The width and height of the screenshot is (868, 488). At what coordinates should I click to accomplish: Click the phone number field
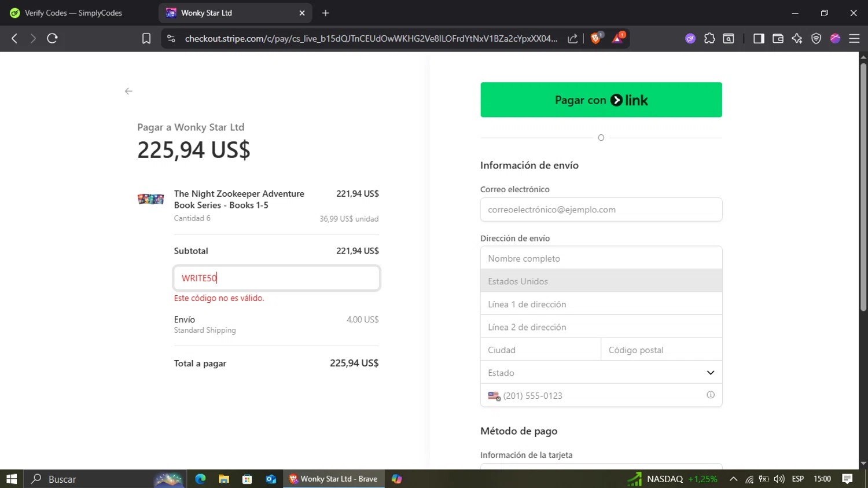tap(601, 395)
